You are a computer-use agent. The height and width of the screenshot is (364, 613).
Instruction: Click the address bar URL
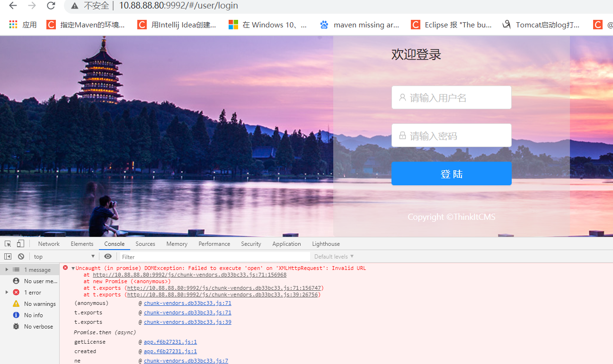(x=178, y=6)
